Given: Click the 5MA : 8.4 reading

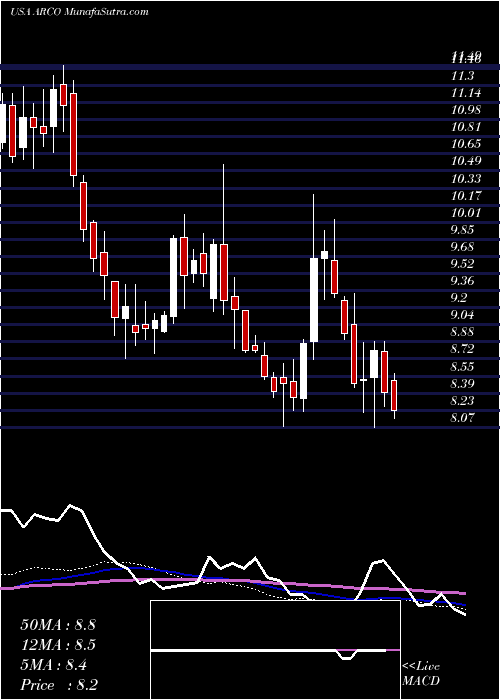Looking at the screenshot, I should click(x=54, y=665).
